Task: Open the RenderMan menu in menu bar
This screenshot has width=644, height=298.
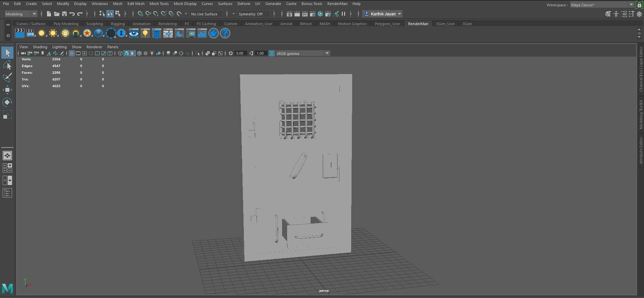Action: point(337,4)
